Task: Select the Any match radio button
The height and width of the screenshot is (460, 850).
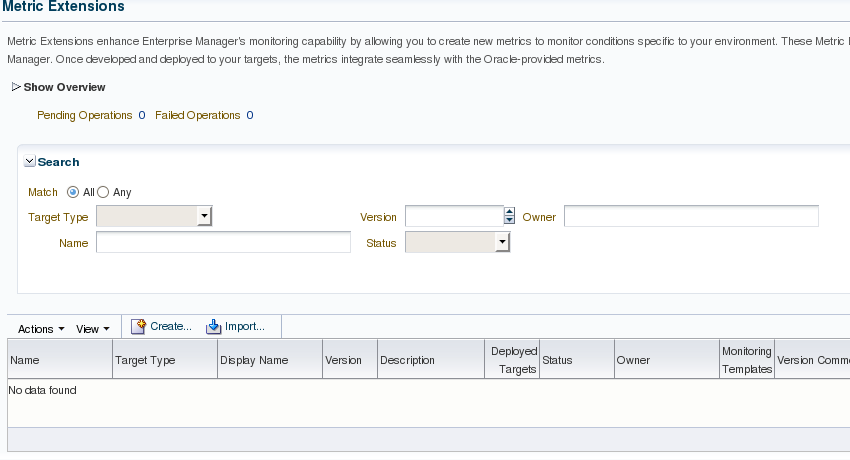Action: coord(103,192)
